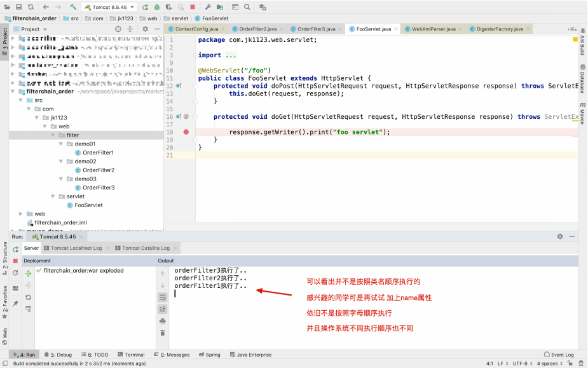Navigate back with the left arrow icon
Viewport: 588px width, 368px height.
(x=46, y=7)
